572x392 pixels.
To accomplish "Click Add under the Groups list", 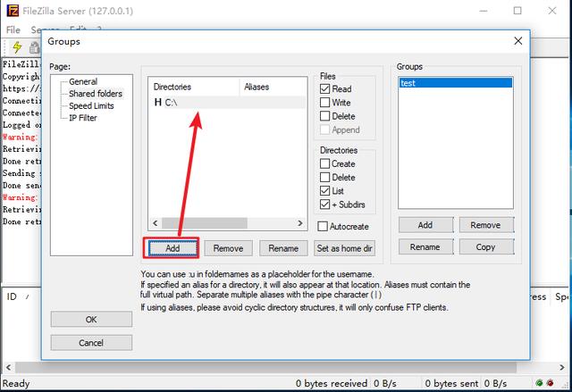I will pos(425,225).
